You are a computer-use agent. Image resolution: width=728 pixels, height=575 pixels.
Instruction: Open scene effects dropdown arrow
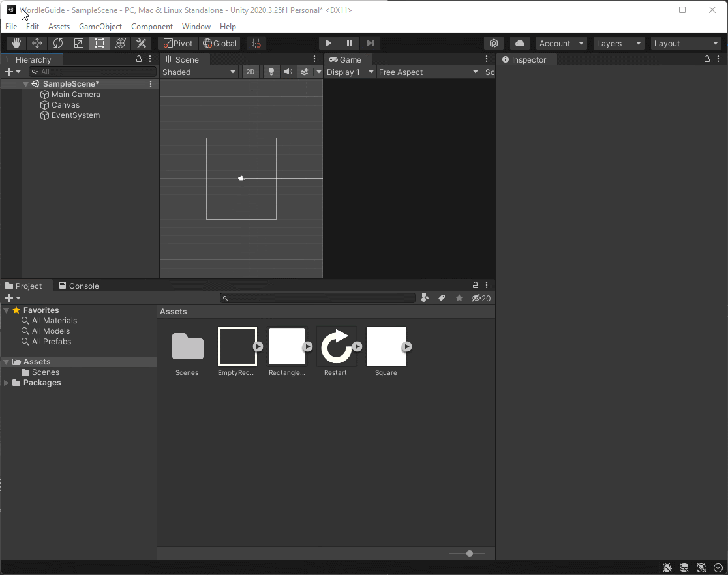pos(318,72)
